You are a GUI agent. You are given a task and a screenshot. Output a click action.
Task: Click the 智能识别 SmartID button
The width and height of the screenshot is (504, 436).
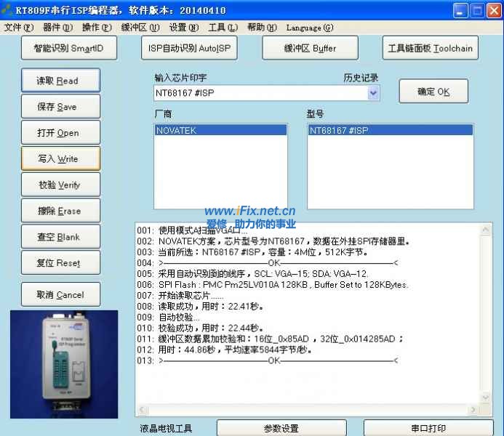pyautogui.click(x=69, y=48)
